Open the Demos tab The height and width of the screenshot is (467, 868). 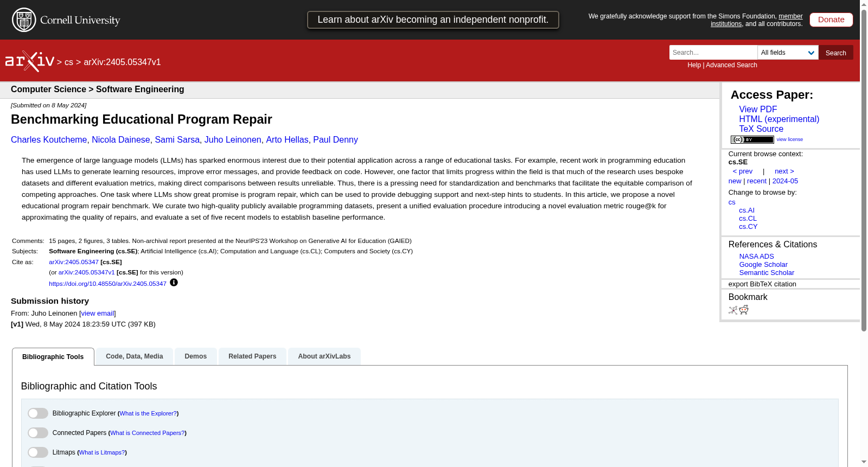pyautogui.click(x=196, y=356)
